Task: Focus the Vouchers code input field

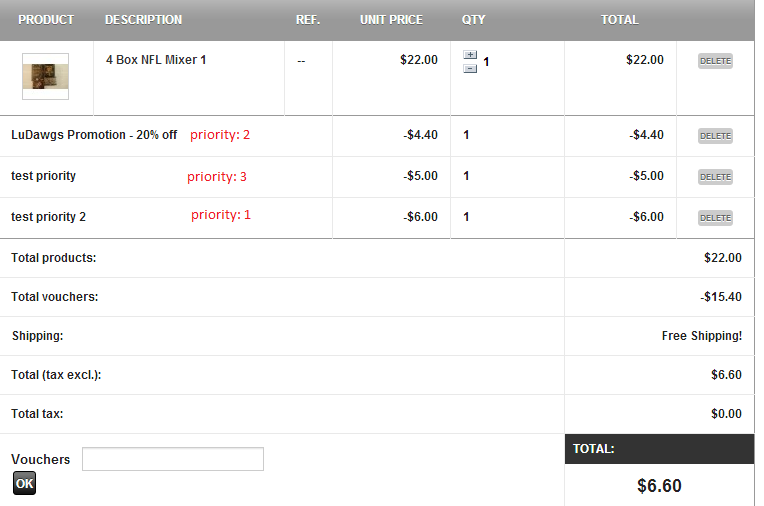Action: (x=173, y=459)
